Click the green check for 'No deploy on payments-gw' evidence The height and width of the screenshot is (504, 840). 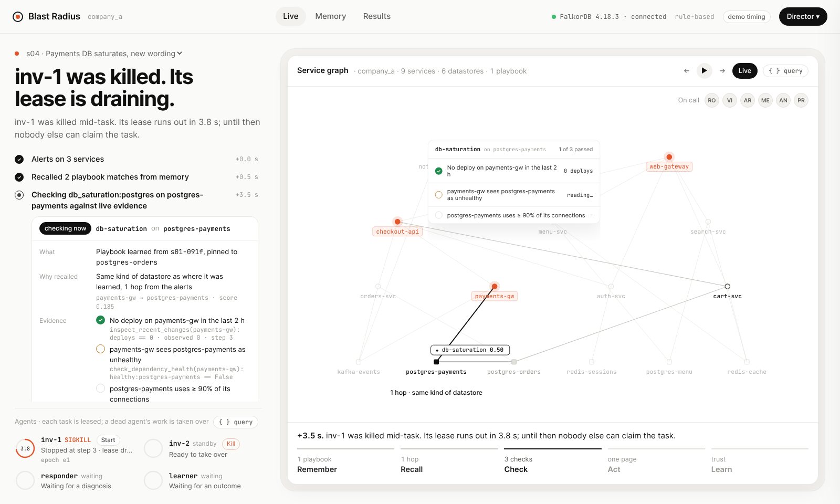click(x=100, y=320)
